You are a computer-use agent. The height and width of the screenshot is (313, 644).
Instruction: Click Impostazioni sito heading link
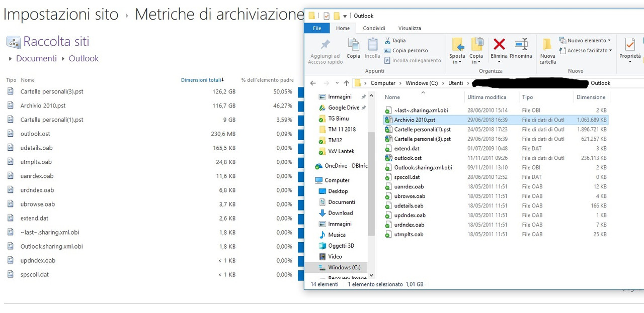tap(61, 14)
